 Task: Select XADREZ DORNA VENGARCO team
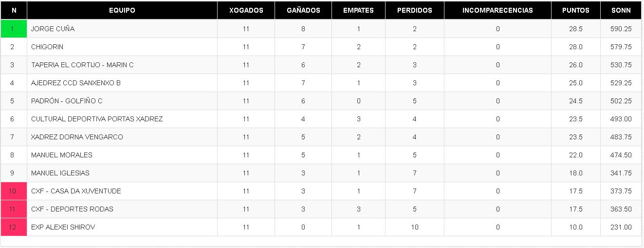click(x=77, y=137)
